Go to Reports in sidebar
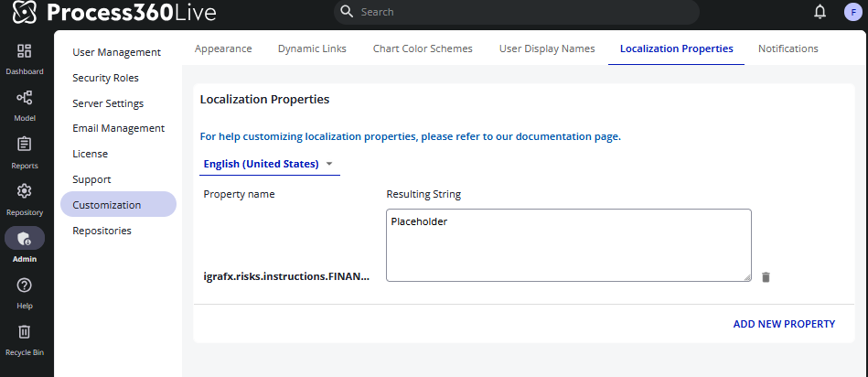This screenshot has height=377, width=868. pos(24,145)
